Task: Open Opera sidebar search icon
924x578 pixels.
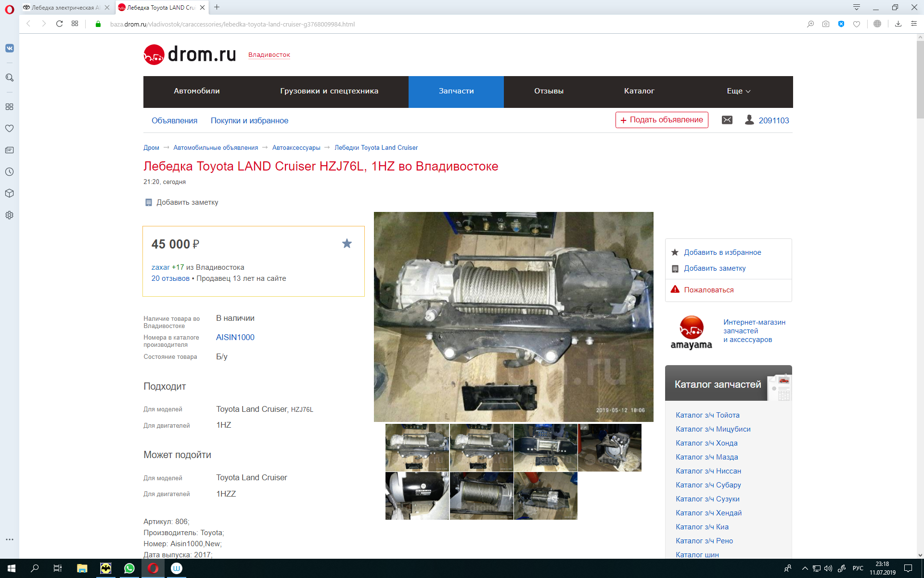Action: click(10, 78)
